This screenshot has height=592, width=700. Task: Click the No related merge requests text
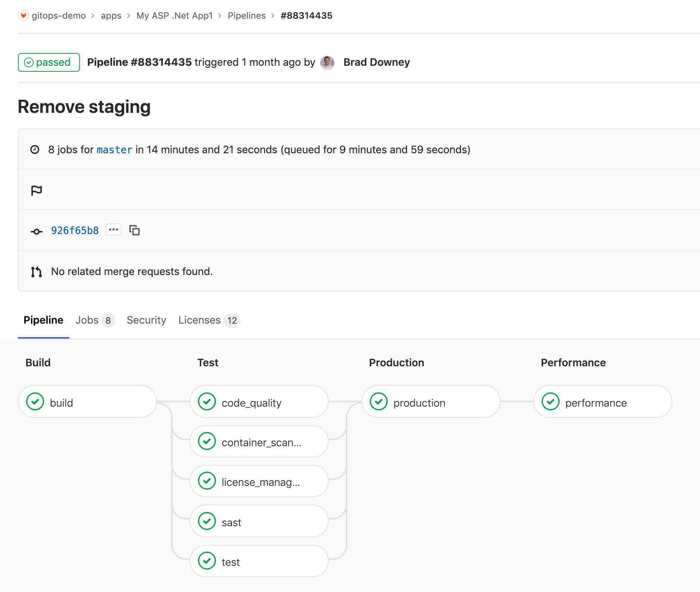[x=132, y=271]
